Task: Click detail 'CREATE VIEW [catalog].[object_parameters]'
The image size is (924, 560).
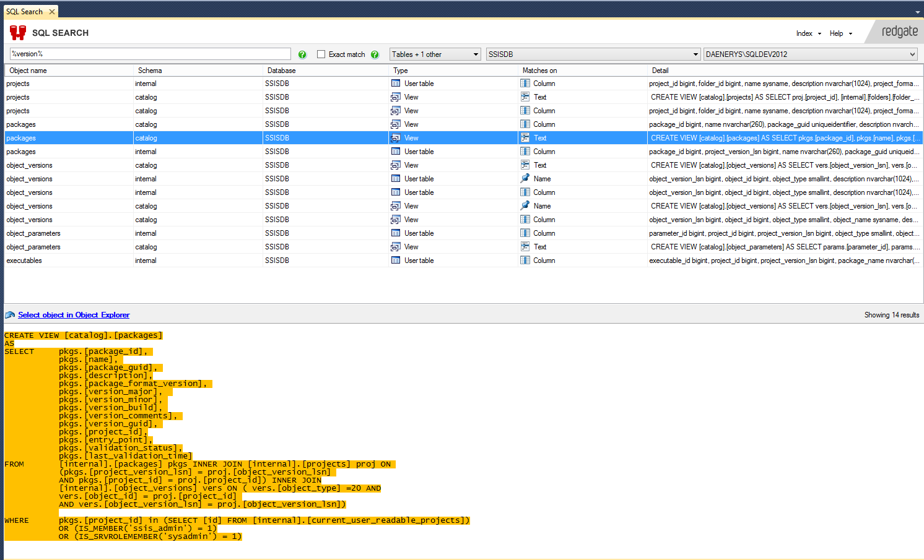Action: point(785,247)
